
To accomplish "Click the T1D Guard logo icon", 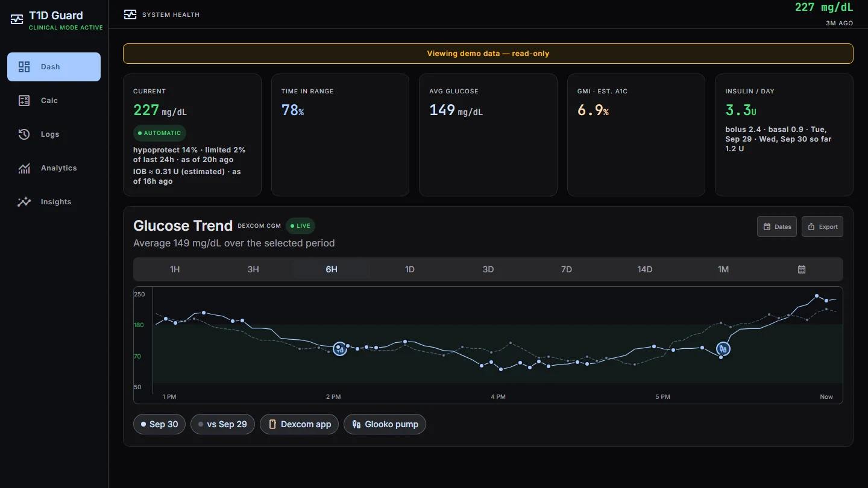I will coord(17,19).
